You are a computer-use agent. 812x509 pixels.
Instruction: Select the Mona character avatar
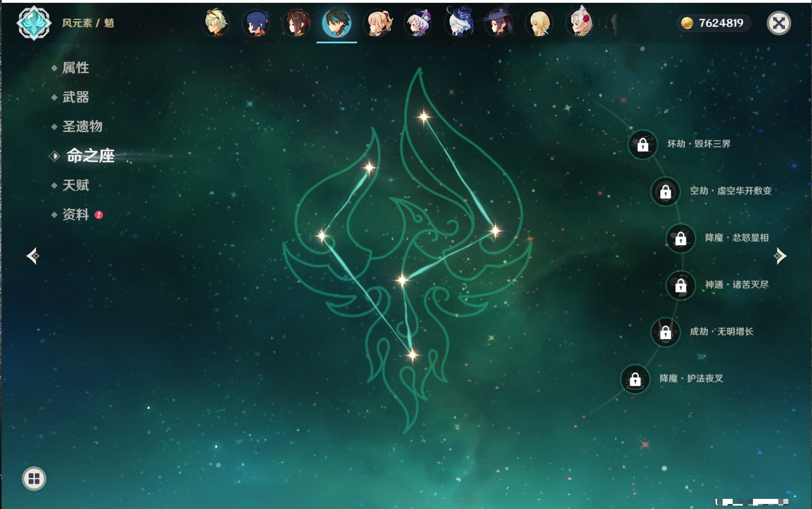coord(499,23)
